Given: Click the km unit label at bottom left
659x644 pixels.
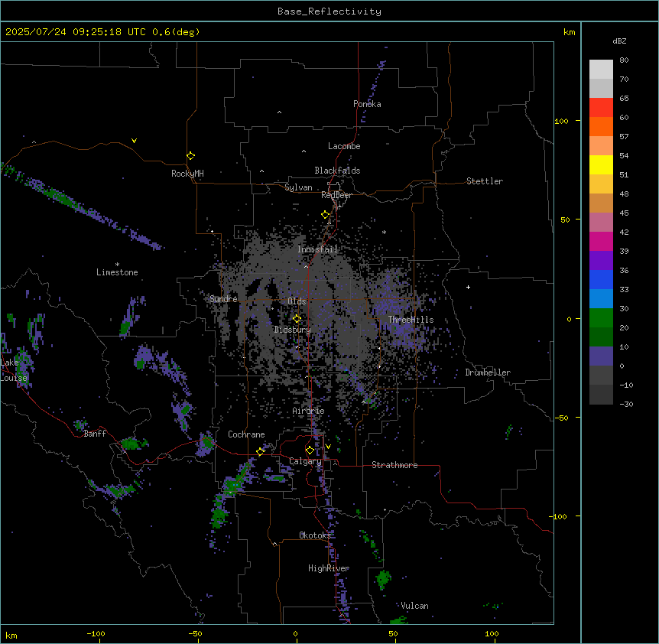Looking at the screenshot, I should pos(11,635).
